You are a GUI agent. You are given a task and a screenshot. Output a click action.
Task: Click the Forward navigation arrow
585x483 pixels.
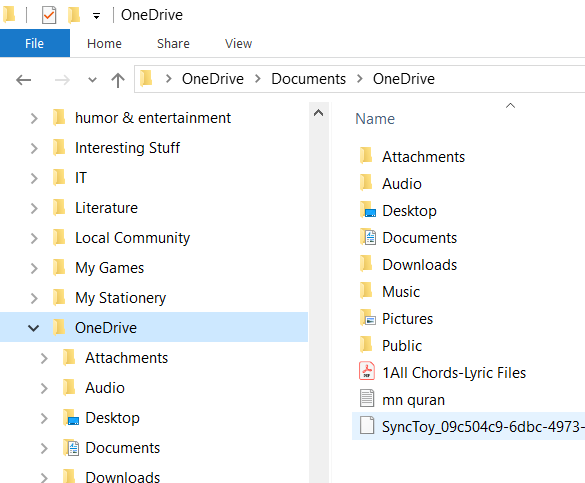pos(62,80)
